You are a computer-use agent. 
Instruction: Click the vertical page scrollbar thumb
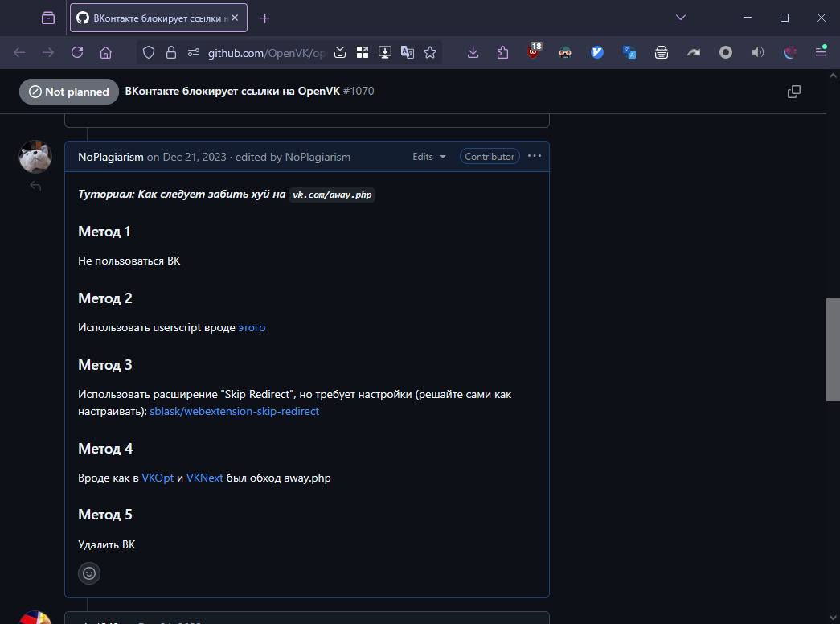(x=833, y=350)
